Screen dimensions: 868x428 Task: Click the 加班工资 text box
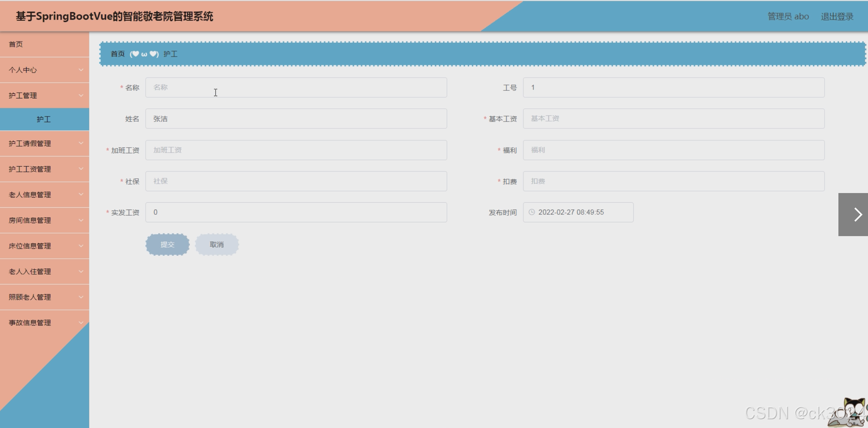click(x=296, y=150)
